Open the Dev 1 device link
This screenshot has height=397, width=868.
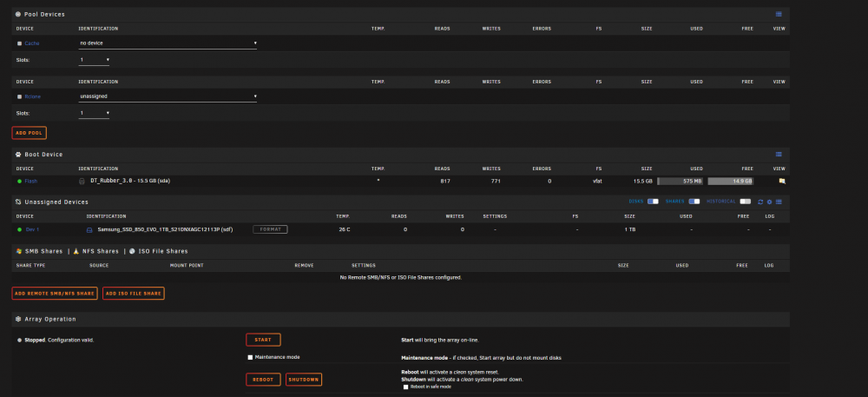33,229
